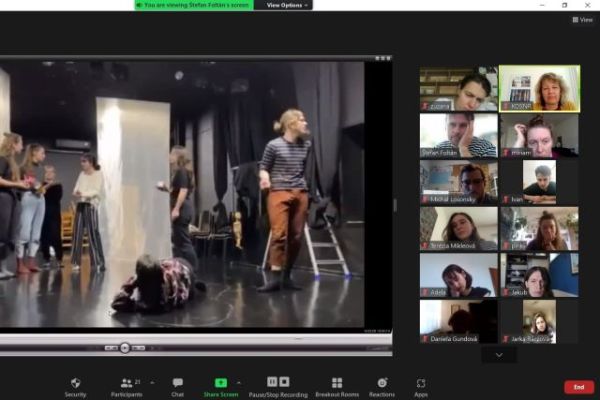The image size is (600, 400).
Task: Open the Apps panel
Action: [x=421, y=384]
